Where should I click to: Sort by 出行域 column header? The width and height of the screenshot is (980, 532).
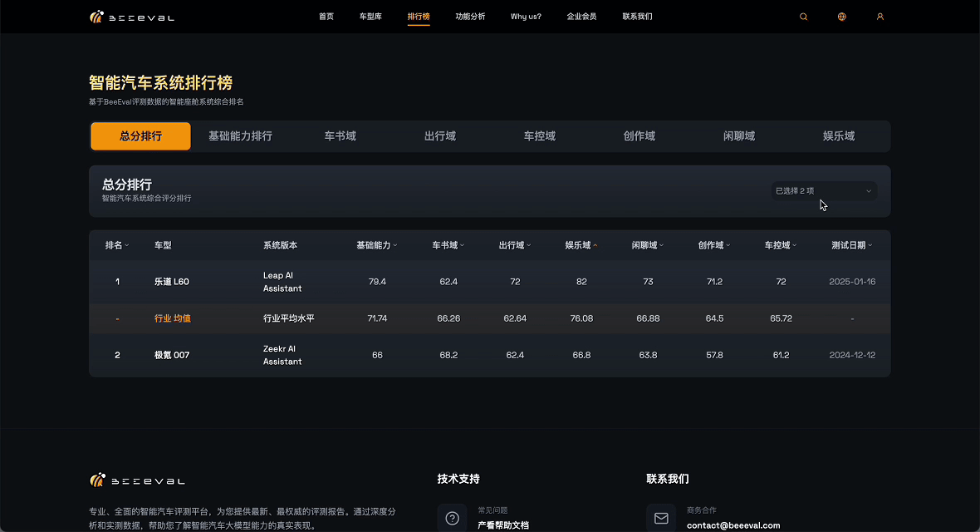pyautogui.click(x=515, y=245)
